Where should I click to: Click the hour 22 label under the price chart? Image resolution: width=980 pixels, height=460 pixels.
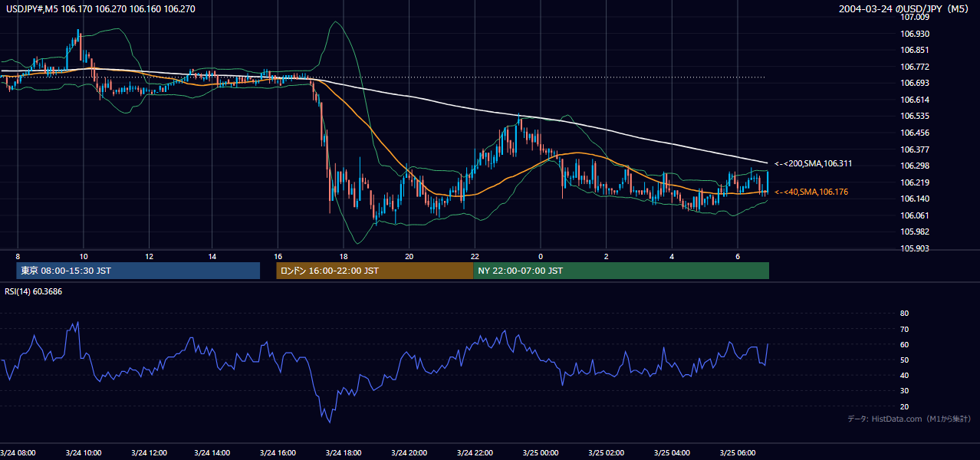tap(475, 256)
